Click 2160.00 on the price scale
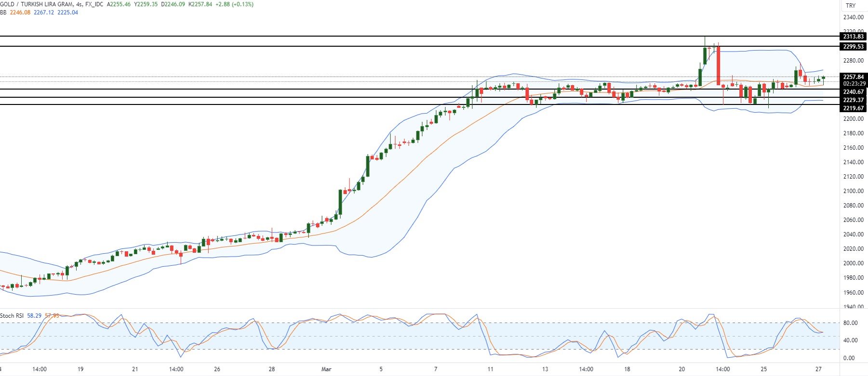 pos(853,148)
